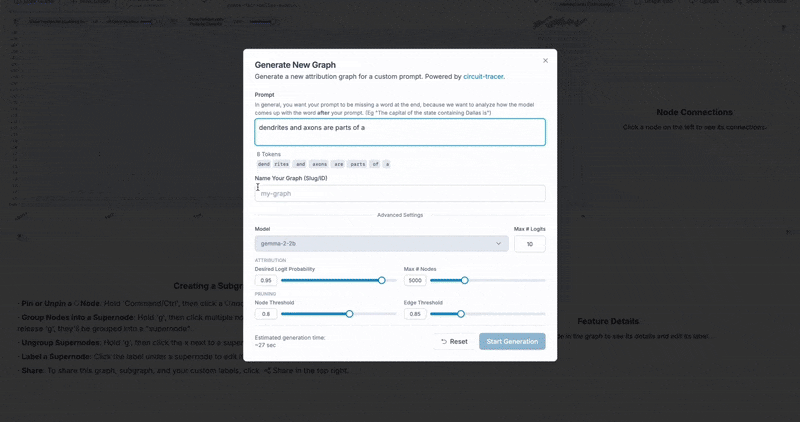Click the 'rites' token chip
The height and width of the screenshot is (422, 800).
tap(282, 164)
